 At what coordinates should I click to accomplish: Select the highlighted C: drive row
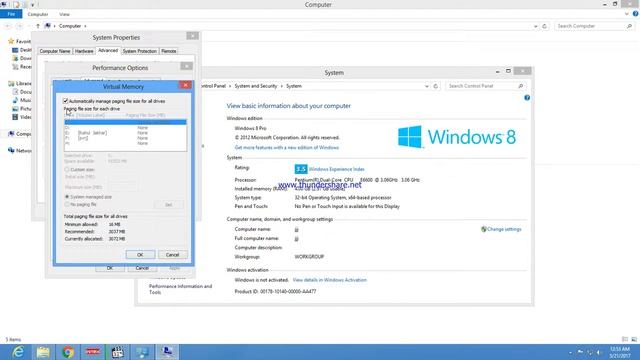click(125, 122)
